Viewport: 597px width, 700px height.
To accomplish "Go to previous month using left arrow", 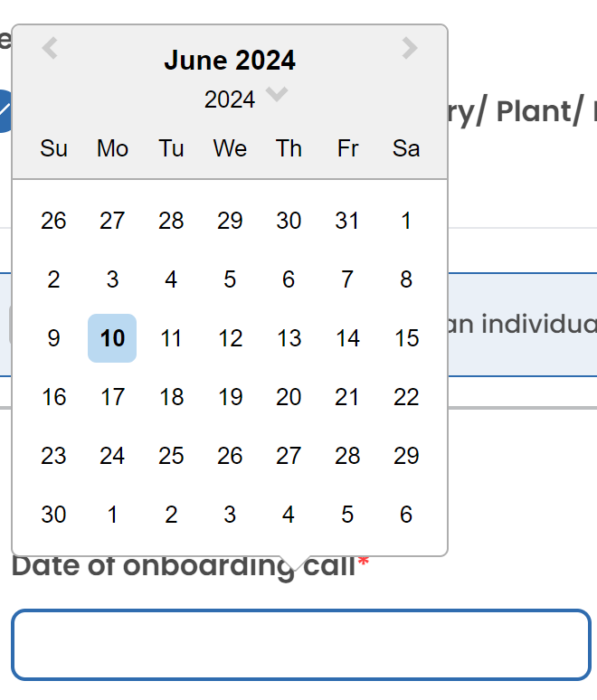I will 51,48.
